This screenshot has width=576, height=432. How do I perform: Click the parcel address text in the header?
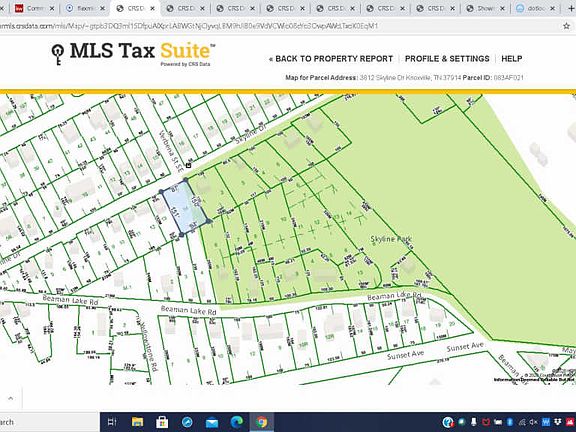[410, 78]
